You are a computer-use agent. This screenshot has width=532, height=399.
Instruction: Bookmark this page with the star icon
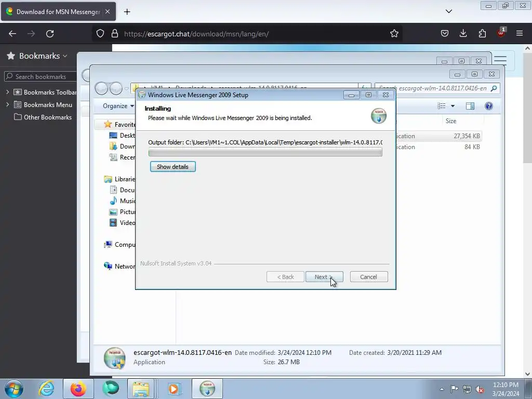[x=394, y=34]
